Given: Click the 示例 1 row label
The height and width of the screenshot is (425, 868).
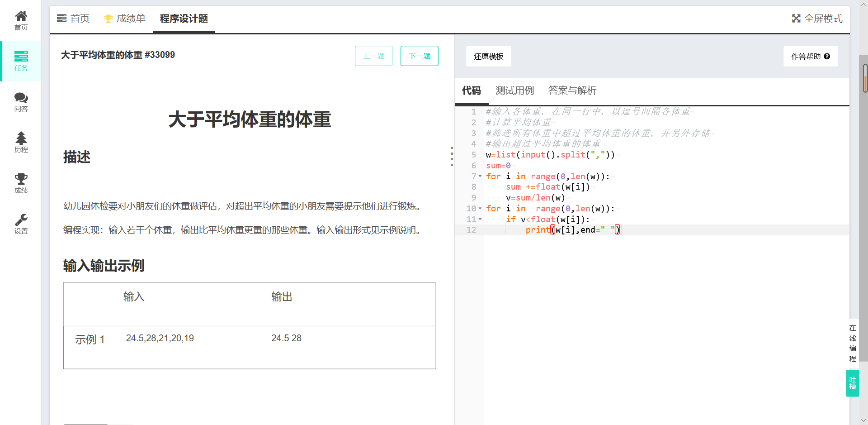Looking at the screenshot, I should click(x=90, y=339).
